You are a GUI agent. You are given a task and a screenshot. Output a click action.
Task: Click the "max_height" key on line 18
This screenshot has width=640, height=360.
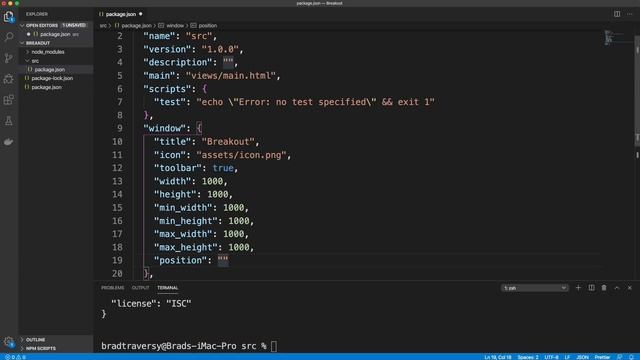pos(186,247)
